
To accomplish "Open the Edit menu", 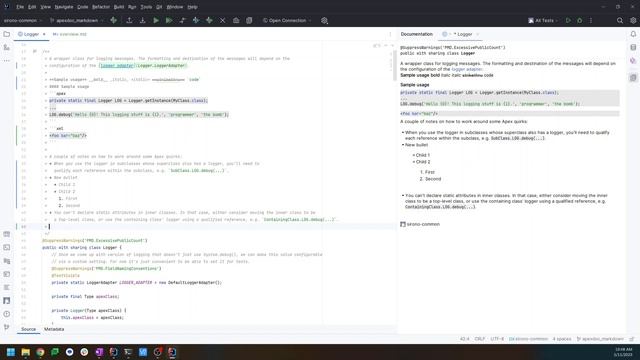I will (x=32, y=7).
